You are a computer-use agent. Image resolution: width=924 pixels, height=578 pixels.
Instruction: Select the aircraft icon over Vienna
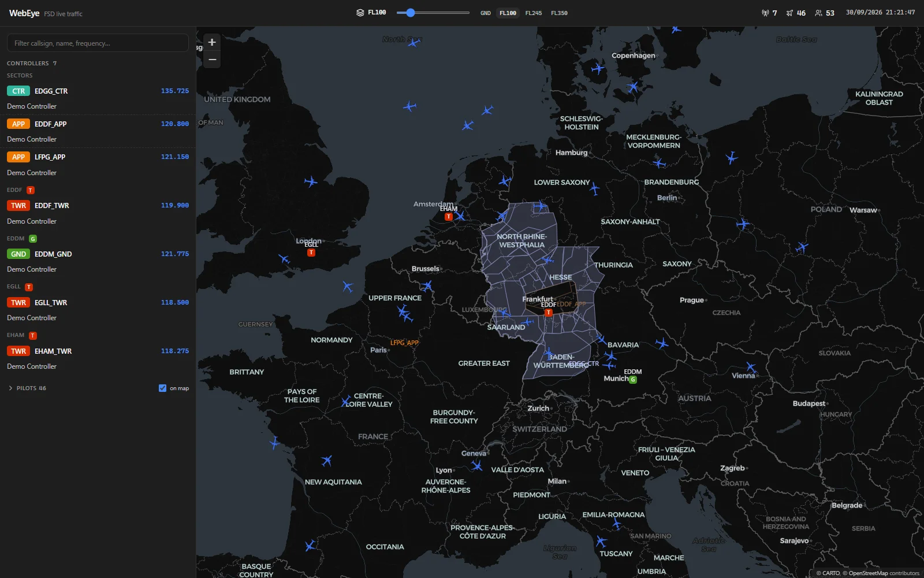point(751,367)
